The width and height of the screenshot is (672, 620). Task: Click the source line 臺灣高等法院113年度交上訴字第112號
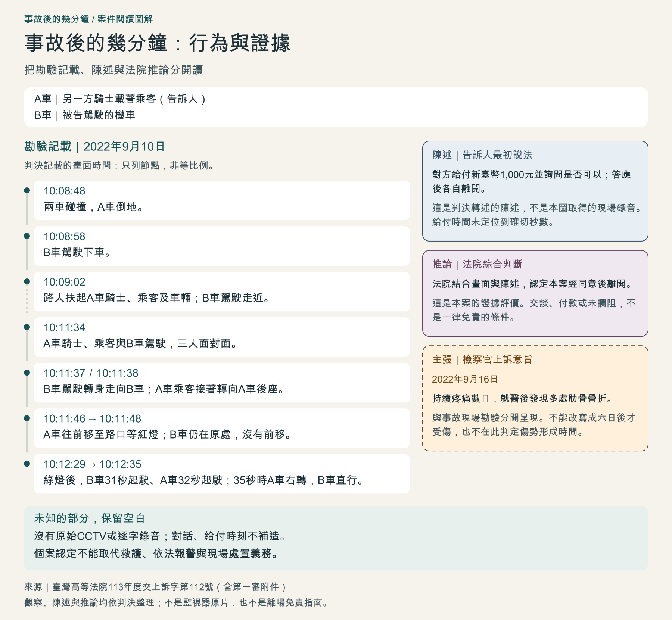click(x=133, y=587)
